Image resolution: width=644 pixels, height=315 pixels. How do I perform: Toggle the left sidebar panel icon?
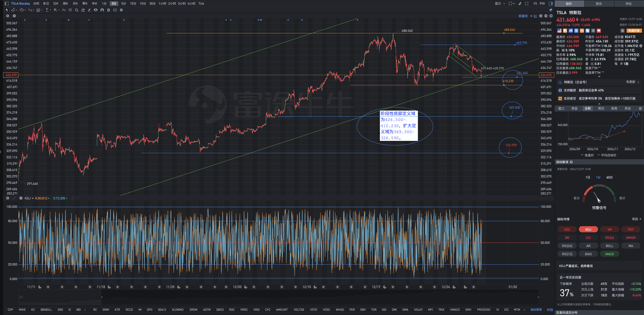pyautogui.click(x=7, y=3)
